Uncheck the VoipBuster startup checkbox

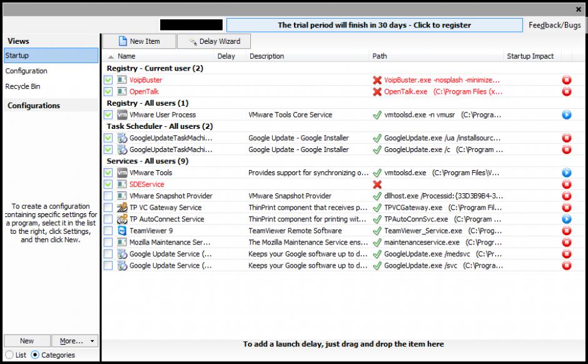pos(108,80)
